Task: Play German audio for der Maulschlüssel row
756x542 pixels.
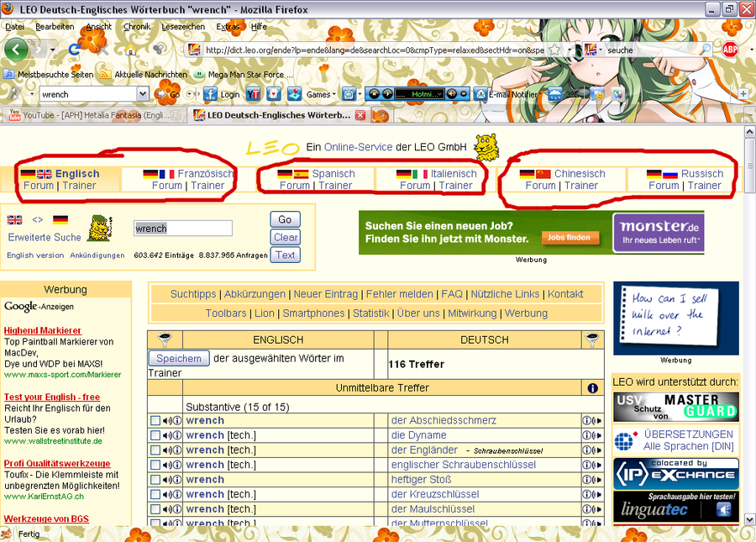Action: tap(597, 509)
